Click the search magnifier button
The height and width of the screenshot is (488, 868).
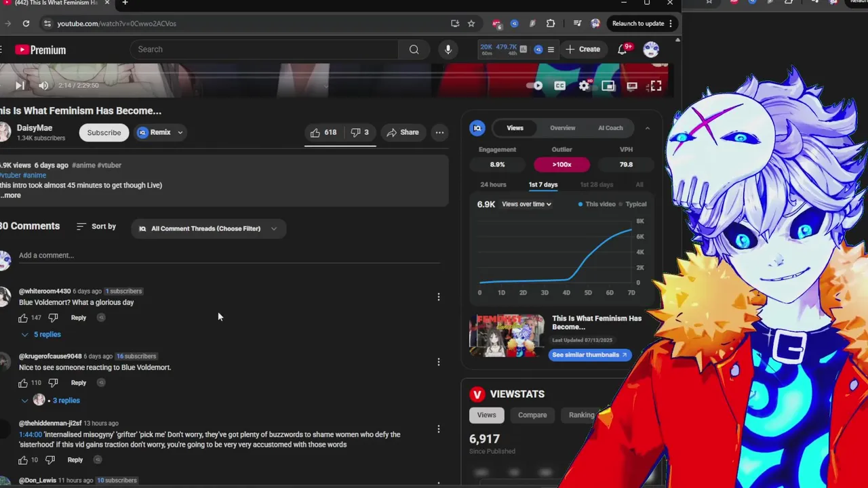(x=414, y=49)
